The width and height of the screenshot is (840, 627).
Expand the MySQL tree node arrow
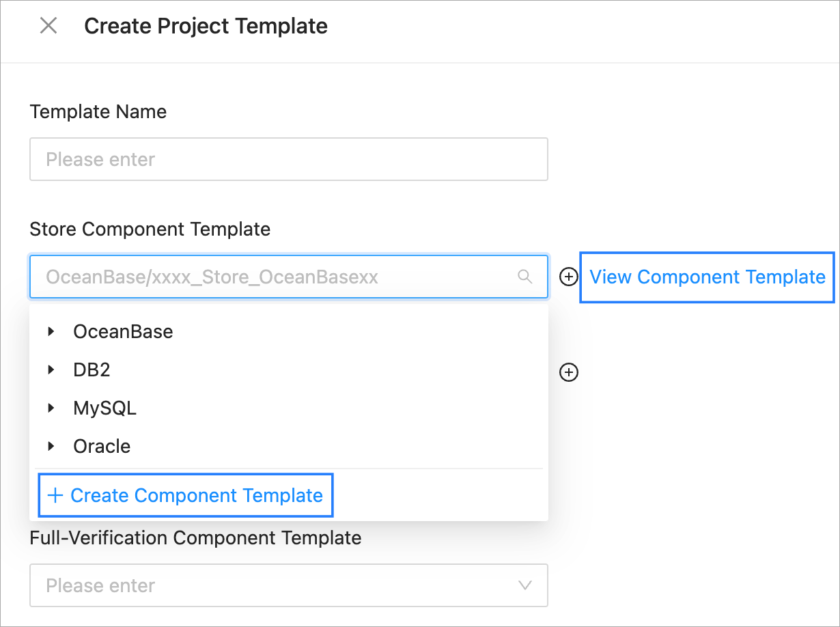(51, 408)
